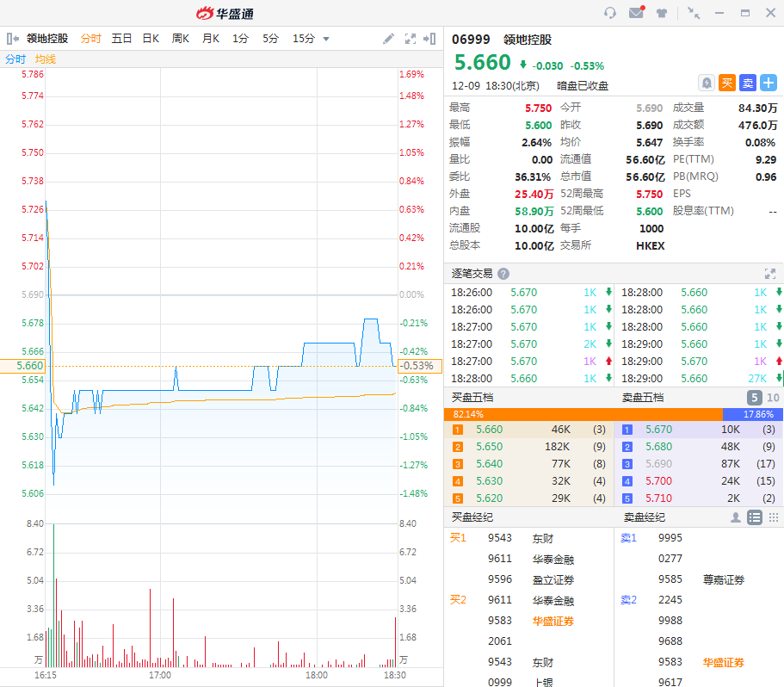Click the 卖盘经纪 header

[644, 517]
